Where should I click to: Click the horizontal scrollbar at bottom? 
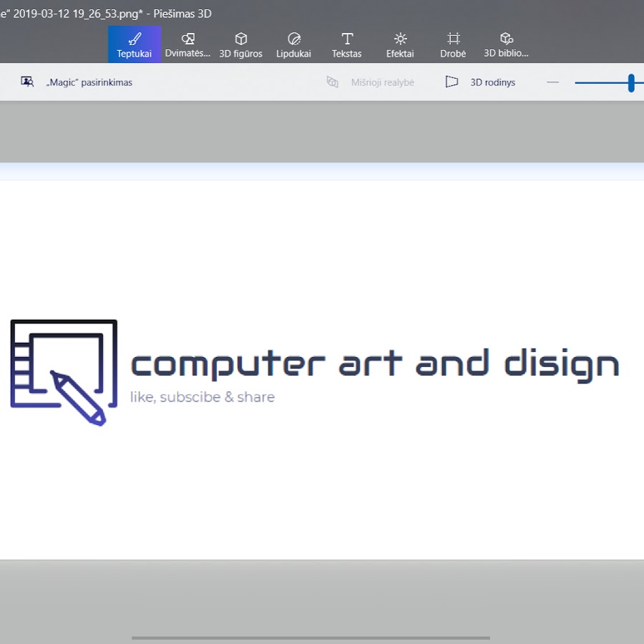click(311, 638)
